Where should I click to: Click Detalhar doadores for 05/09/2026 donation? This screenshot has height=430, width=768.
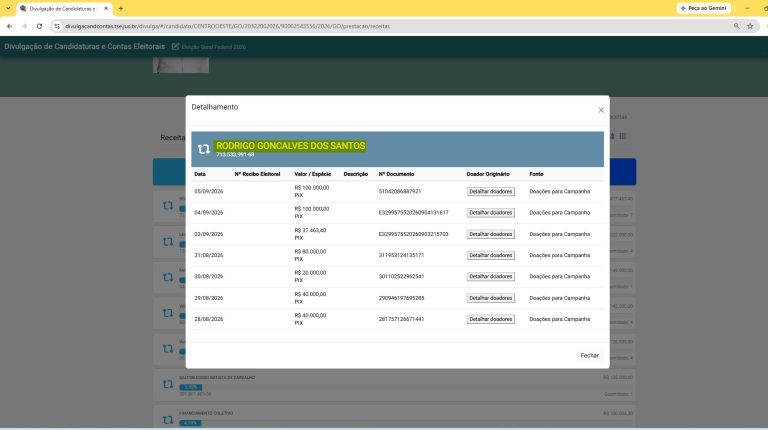coord(490,191)
